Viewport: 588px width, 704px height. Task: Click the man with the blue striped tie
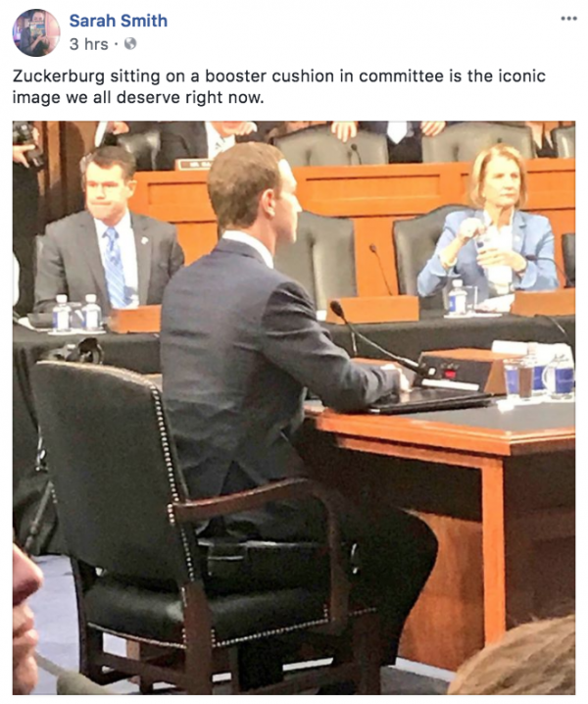[x=108, y=233]
